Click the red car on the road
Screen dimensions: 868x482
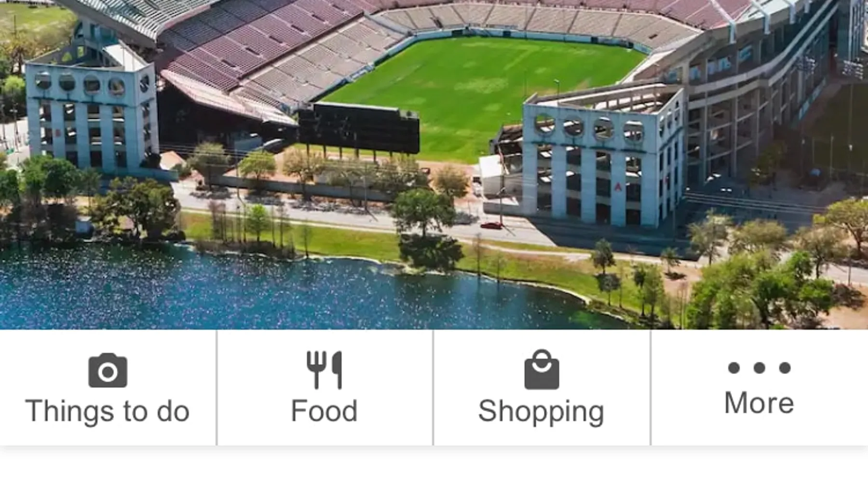(x=492, y=225)
